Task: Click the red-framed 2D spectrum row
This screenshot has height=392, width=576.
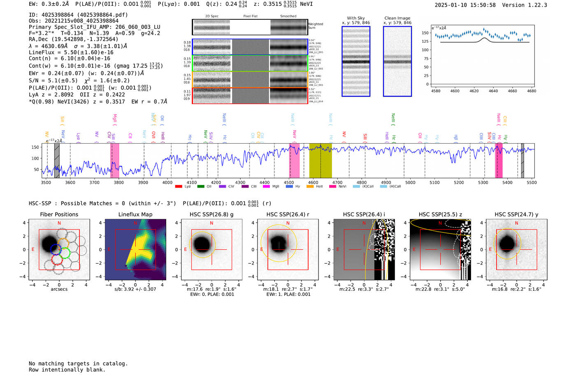Action: tap(250, 95)
